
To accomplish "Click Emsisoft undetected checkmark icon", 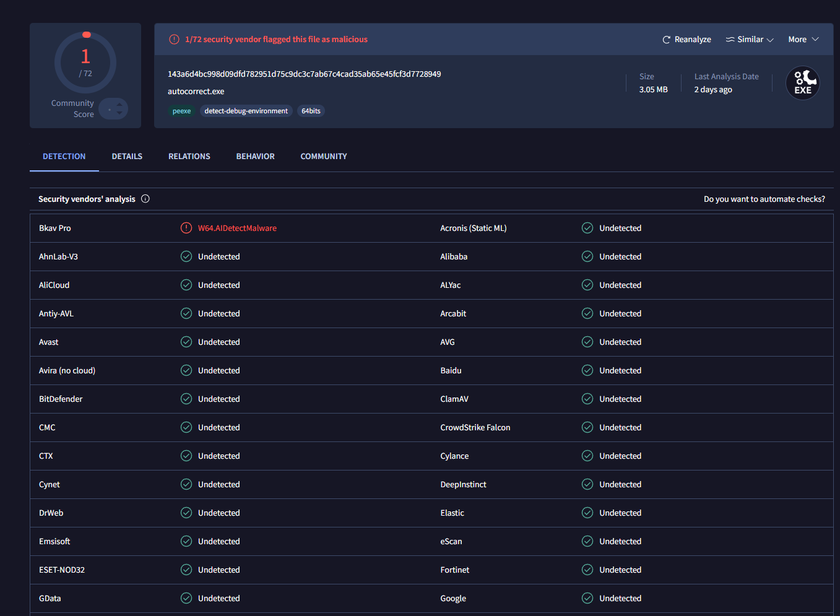I will pyautogui.click(x=186, y=541).
